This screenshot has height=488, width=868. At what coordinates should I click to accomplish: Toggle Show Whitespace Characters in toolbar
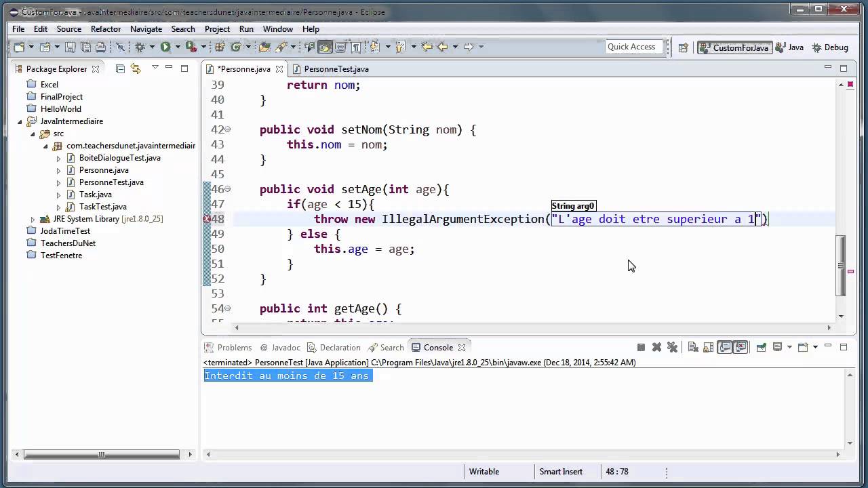point(356,47)
